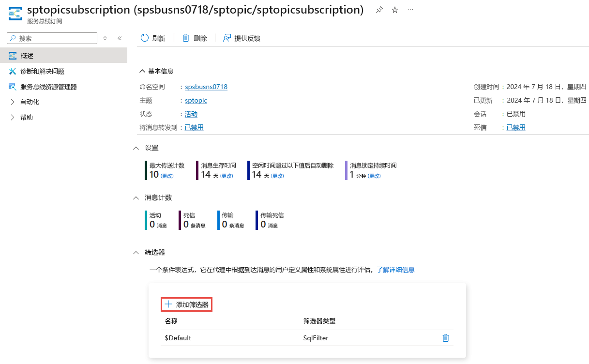Collapse the 消息计数 section
Image resolution: width=589 pixels, height=364 pixels.
coord(136,197)
